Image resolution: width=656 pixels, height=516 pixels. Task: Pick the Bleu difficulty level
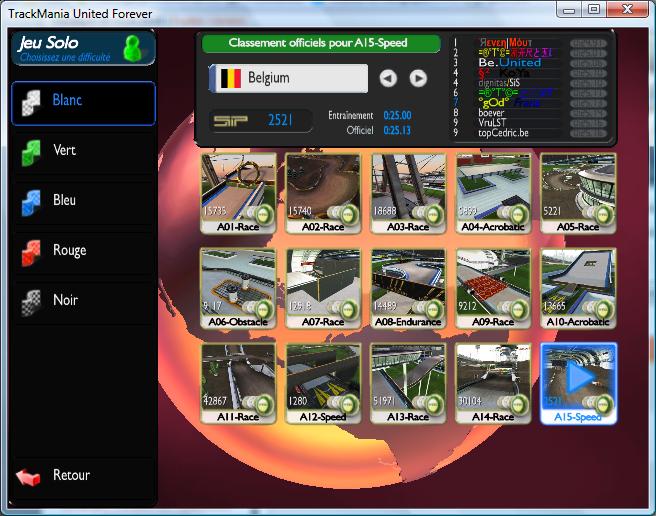[83, 201]
